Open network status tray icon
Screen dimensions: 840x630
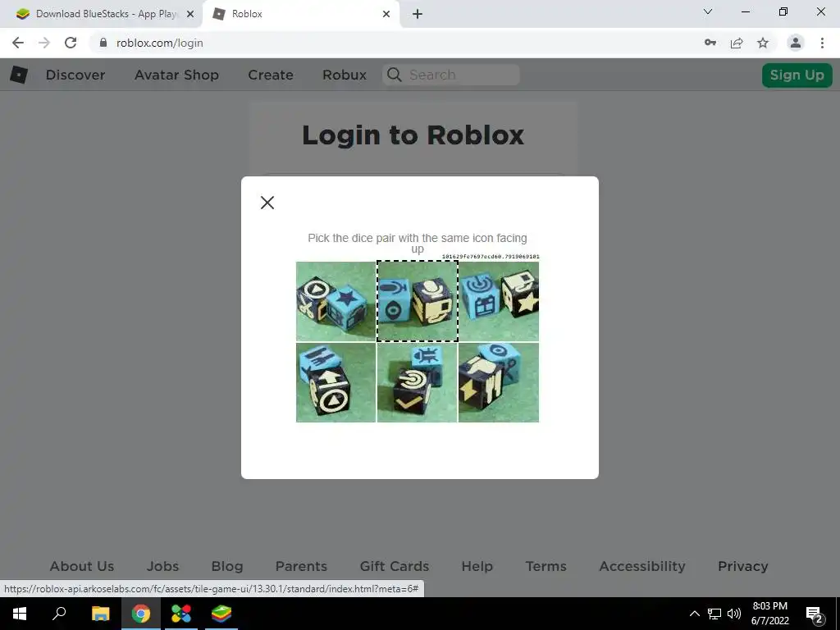click(714, 614)
